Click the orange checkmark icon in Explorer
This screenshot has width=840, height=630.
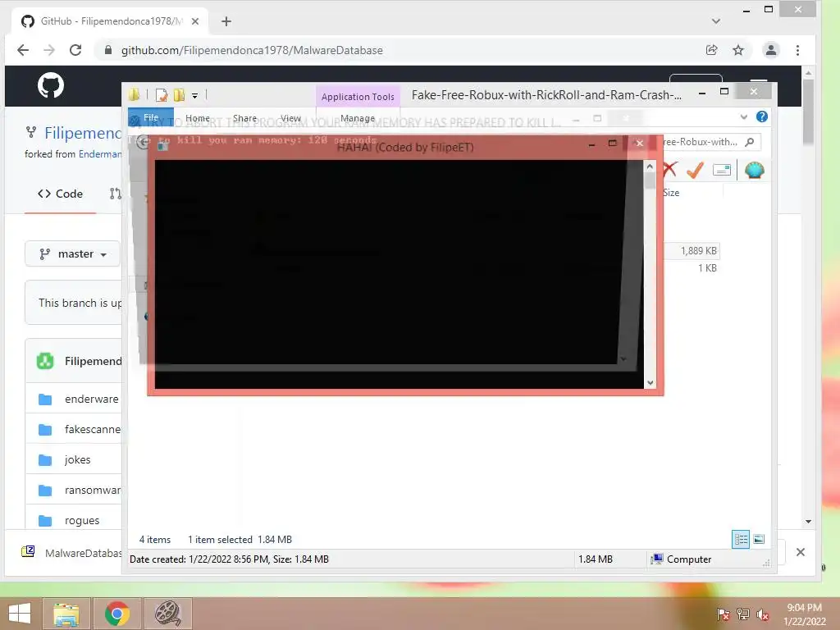tap(695, 170)
